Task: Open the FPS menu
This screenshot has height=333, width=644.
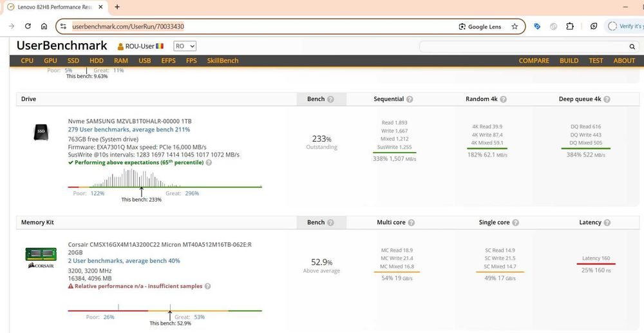Action: [191, 61]
